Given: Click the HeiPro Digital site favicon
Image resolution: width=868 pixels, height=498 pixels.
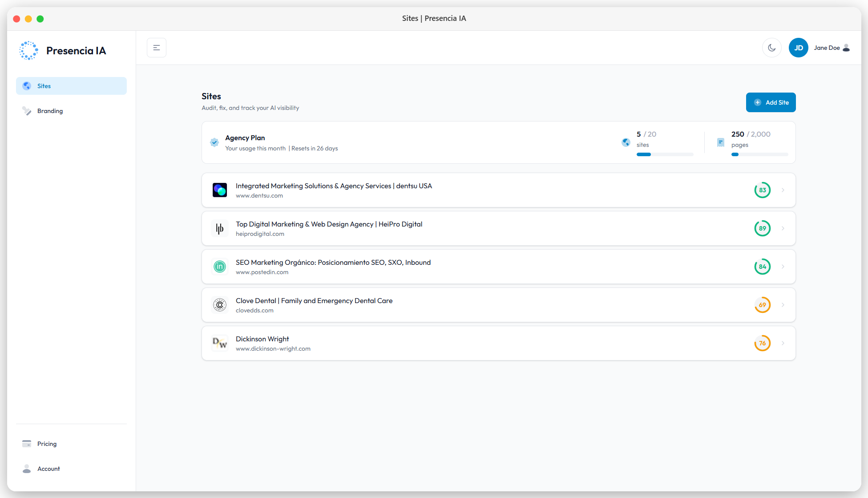Looking at the screenshot, I should click(220, 228).
